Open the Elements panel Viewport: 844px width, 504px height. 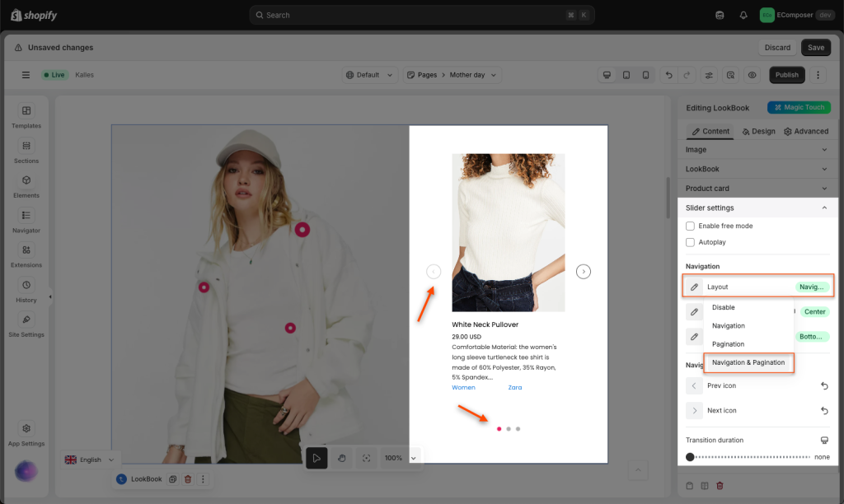pos(26,185)
